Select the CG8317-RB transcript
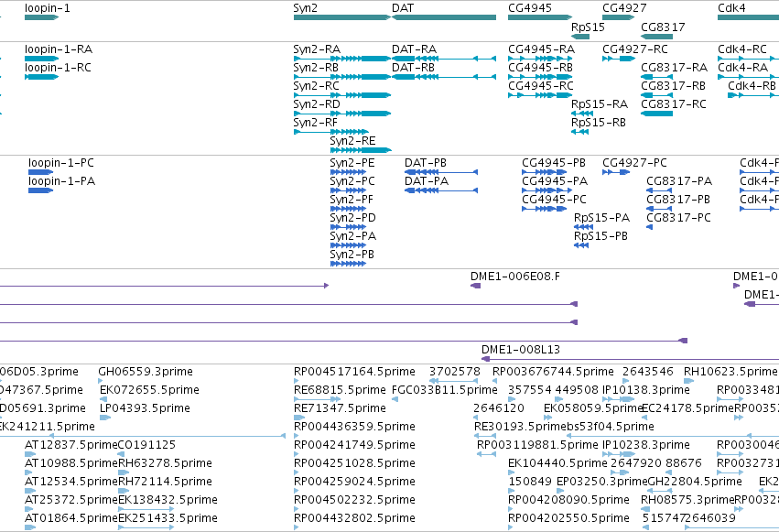The width and height of the screenshot is (779, 532). pyautogui.click(x=656, y=95)
